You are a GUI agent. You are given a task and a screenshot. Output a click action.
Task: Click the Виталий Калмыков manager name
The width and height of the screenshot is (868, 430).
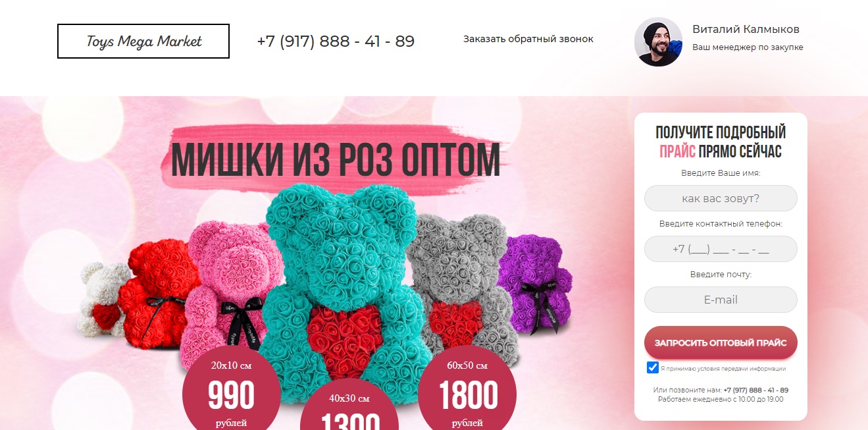coord(746,30)
